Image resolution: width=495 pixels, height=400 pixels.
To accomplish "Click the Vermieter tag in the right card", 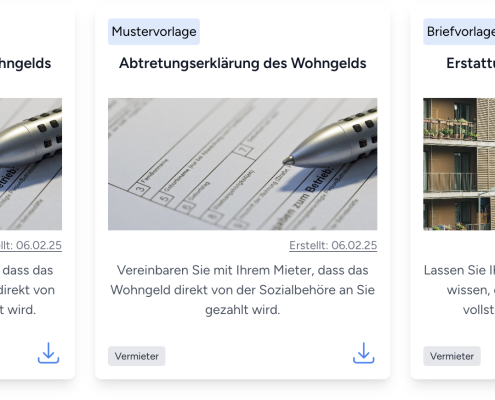I will (452, 356).
